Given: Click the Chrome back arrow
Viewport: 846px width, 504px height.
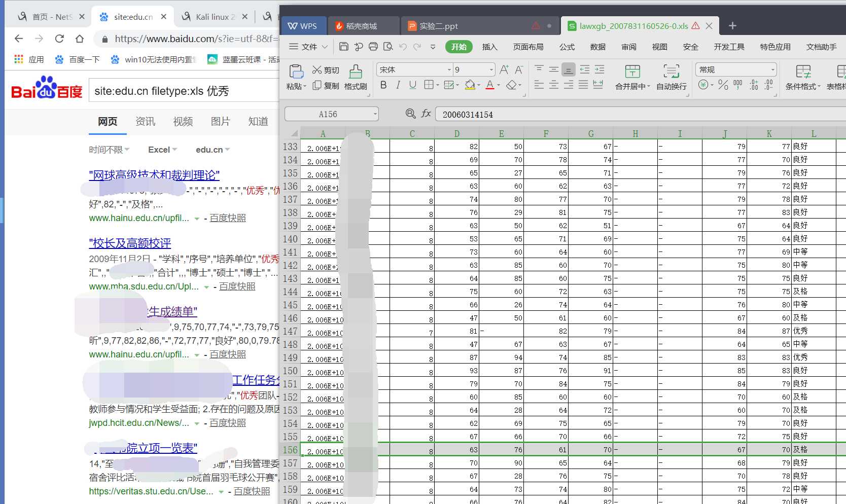Looking at the screenshot, I should point(19,39).
